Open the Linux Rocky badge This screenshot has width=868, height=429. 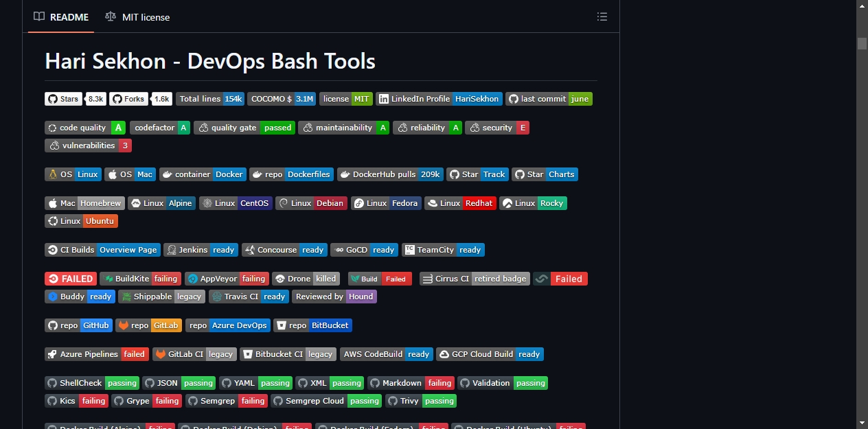(534, 203)
